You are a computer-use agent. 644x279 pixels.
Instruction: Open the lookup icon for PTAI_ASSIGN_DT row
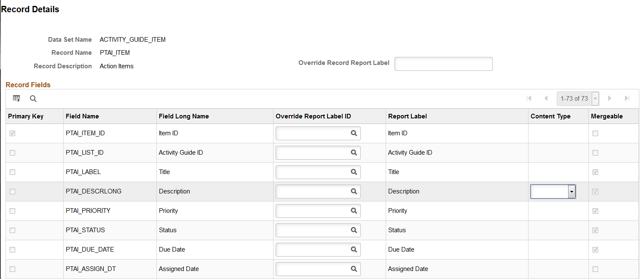click(x=354, y=269)
